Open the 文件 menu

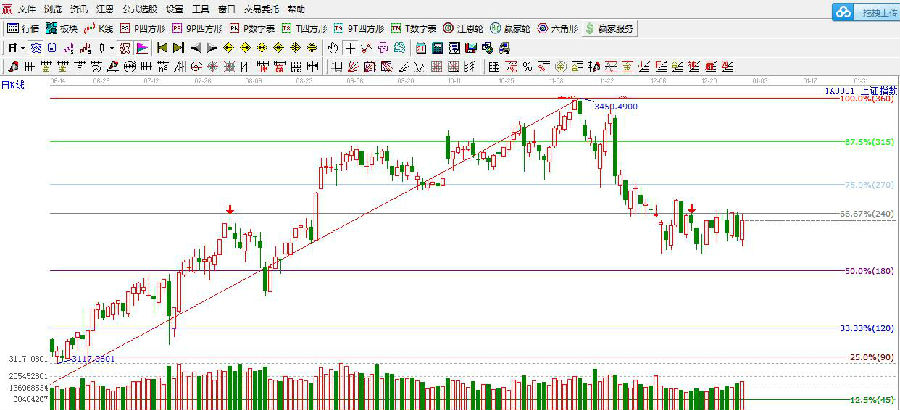point(27,8)
